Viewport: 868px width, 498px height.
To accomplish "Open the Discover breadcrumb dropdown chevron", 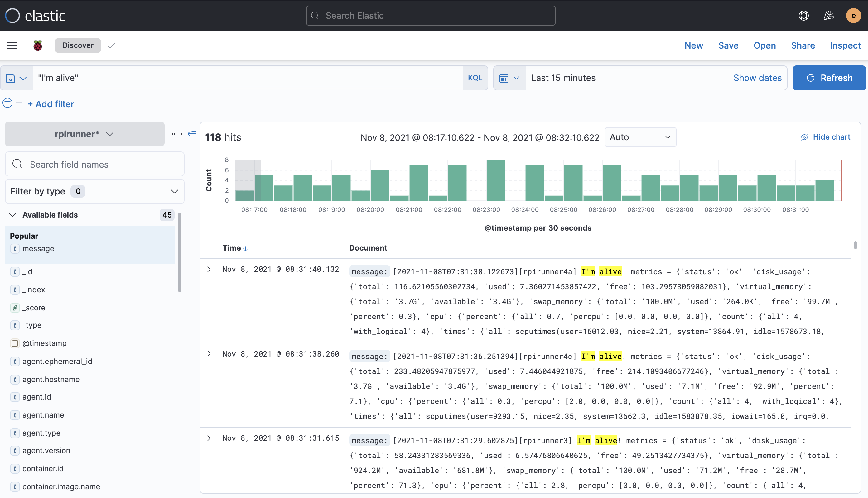I will coord(110,45).
